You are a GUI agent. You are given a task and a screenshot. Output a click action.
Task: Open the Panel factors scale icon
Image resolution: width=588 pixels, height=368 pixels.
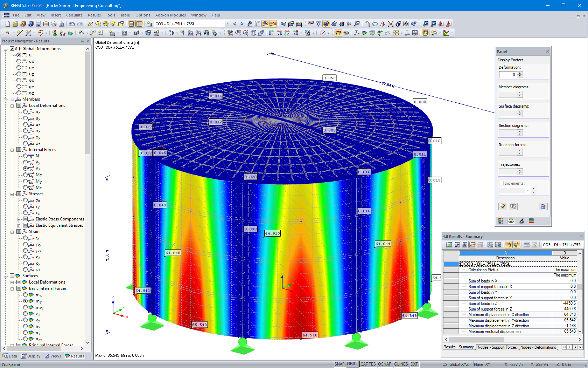click(x=511, y=221)
